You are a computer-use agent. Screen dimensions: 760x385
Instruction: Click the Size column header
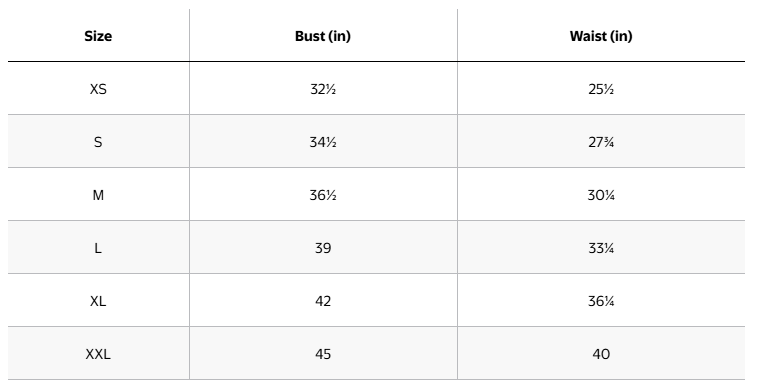point(98,36)
